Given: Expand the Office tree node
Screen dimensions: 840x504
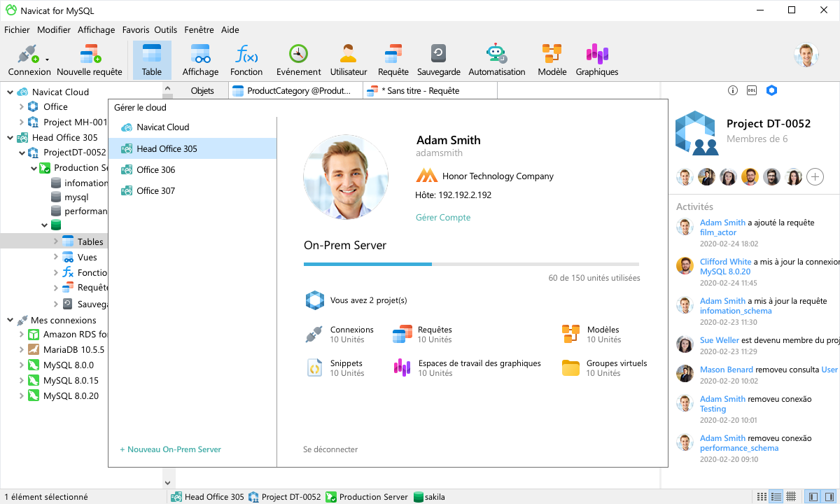Looking at the screenshot, I should click(x=22, y=106).
